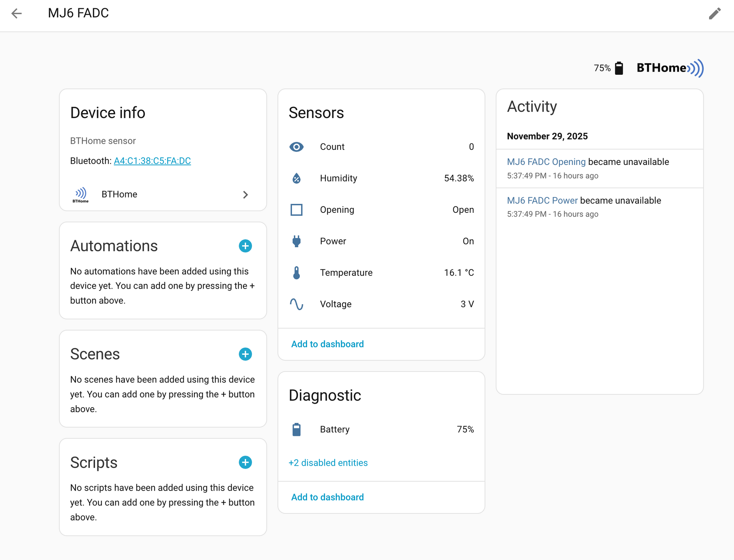This screenshot has width=734, height=560.
Task: Click the Humidity water-drop icon
Action: click(296, 178)
